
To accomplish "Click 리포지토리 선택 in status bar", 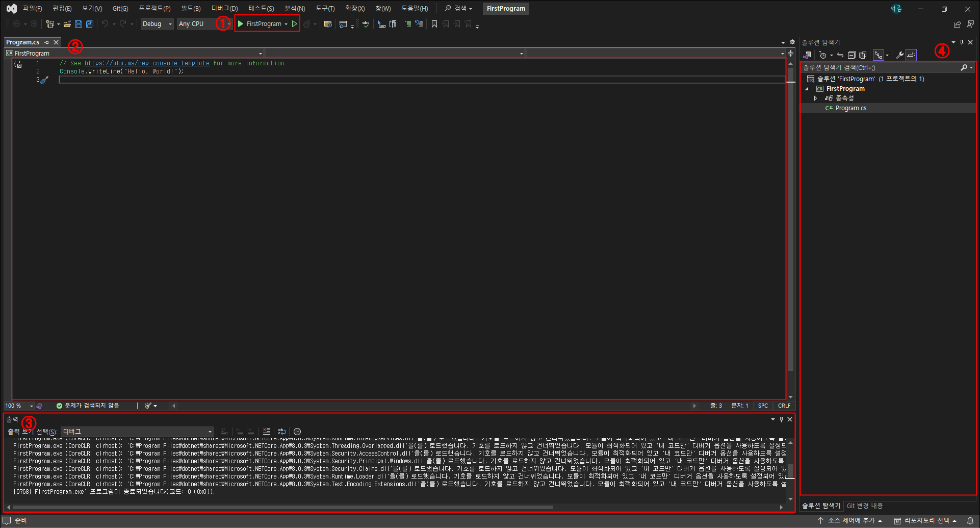I will (x=925, y=520).
